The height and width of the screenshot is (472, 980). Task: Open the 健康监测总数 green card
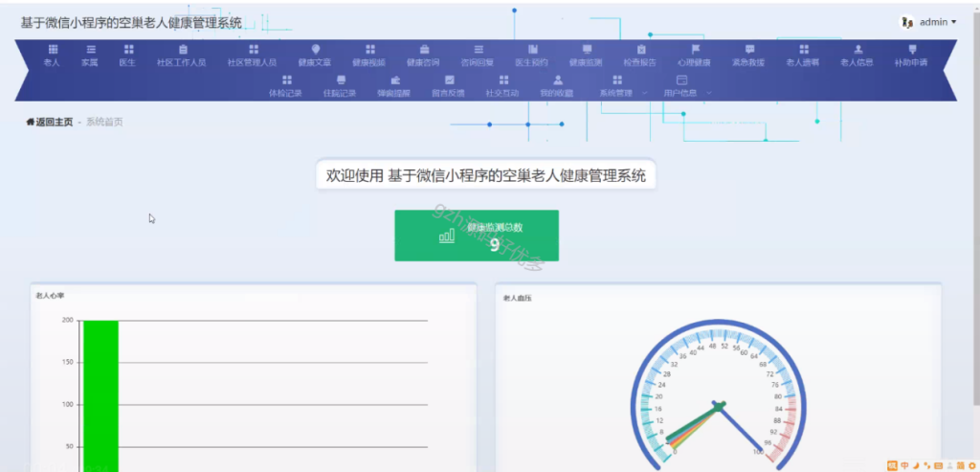[x=477, y=236]
